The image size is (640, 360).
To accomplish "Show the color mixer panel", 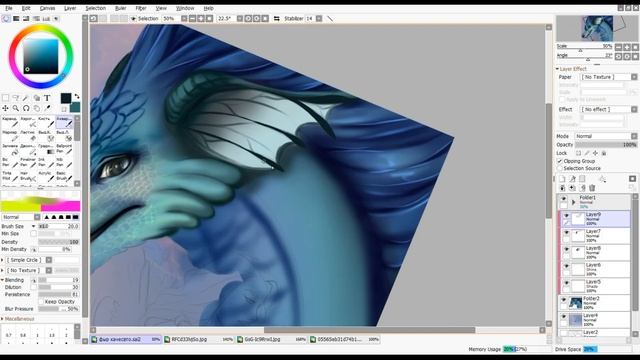I will point(36,19).
